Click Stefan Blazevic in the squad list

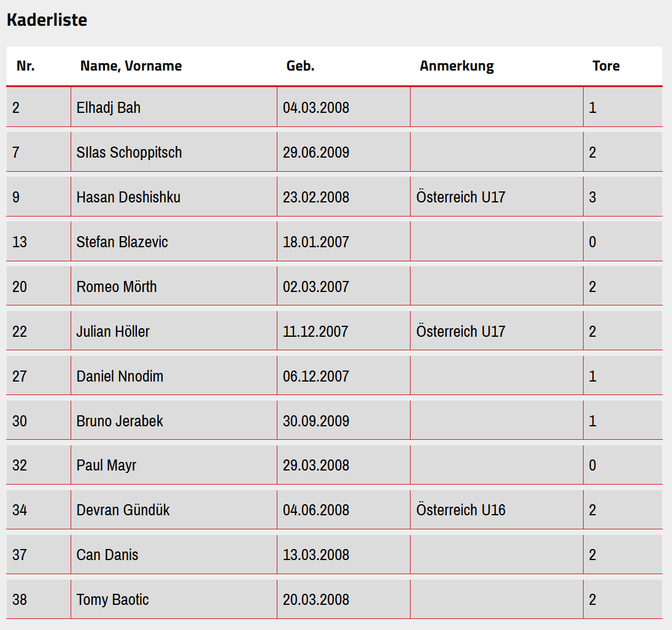tap(122, 242)
